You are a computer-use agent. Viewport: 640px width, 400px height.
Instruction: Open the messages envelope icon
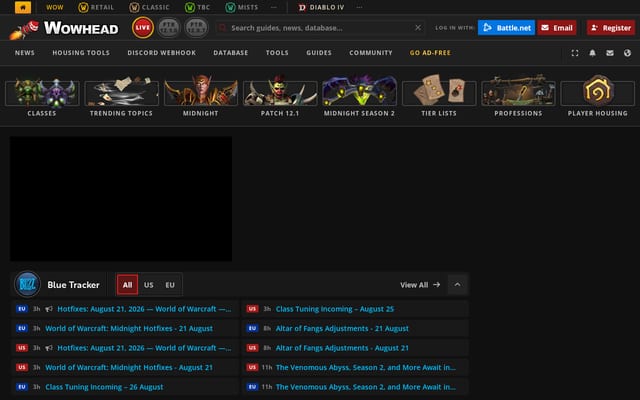coord(610,53)
